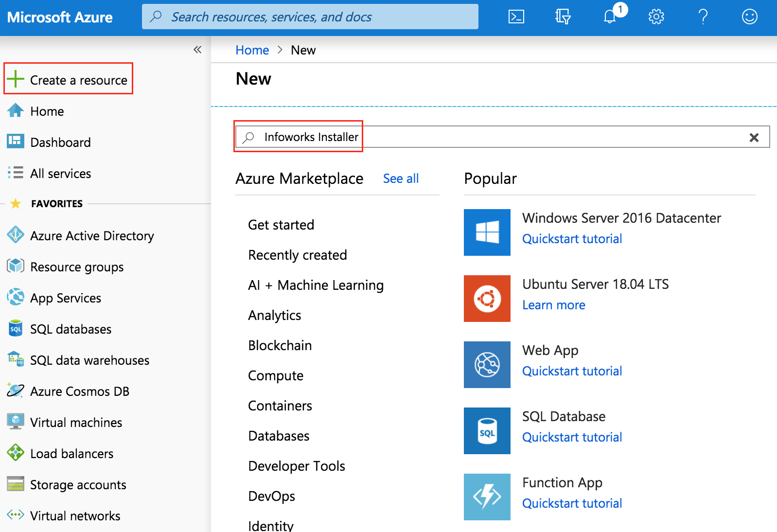Open Function App Quickstart tutorial link
Image resolution: width=777 pixels, height=532 pixels.
tap(572, 503)
